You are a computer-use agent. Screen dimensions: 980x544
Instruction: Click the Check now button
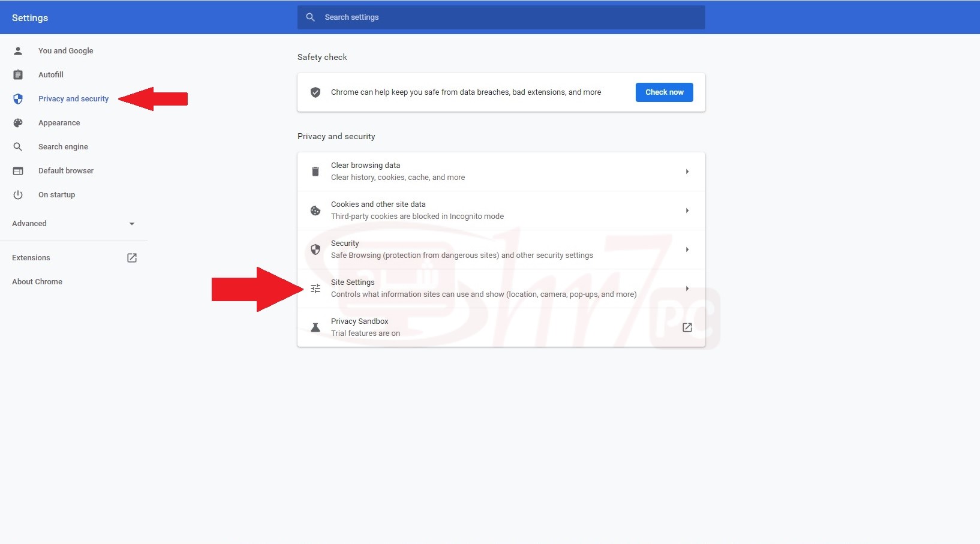tap(665, 92)
